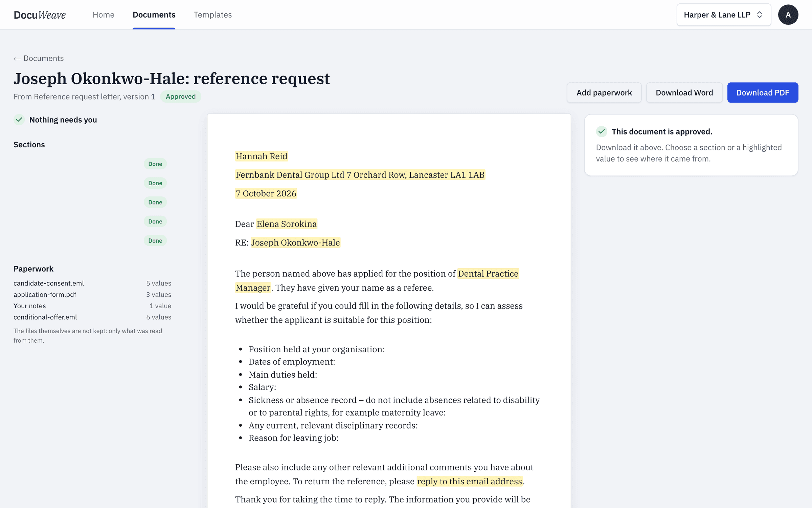Click the highlighted date '7 October 2026'
The height and width of the screenshot is (508, 812).
[266, 193]
